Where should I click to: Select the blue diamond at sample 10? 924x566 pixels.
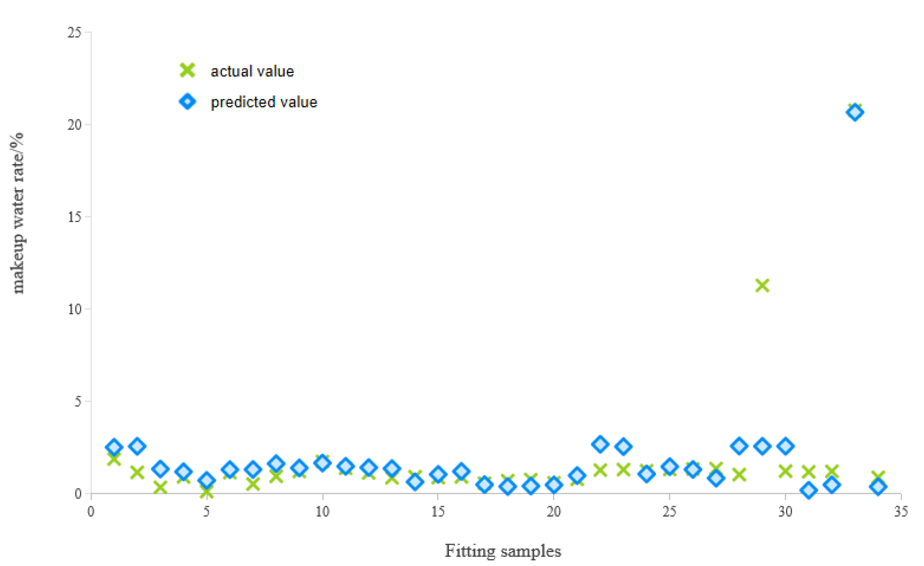click(x=322, y=463)
